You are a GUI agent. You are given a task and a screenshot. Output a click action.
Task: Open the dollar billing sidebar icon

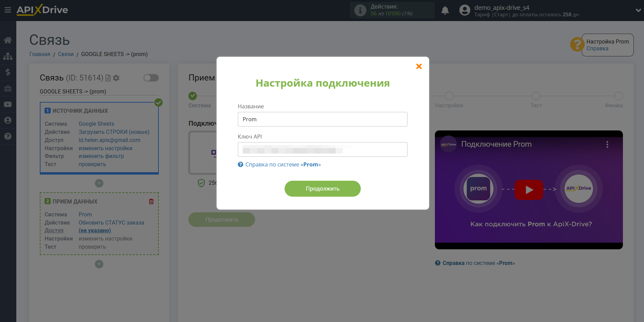pos(8,72)
